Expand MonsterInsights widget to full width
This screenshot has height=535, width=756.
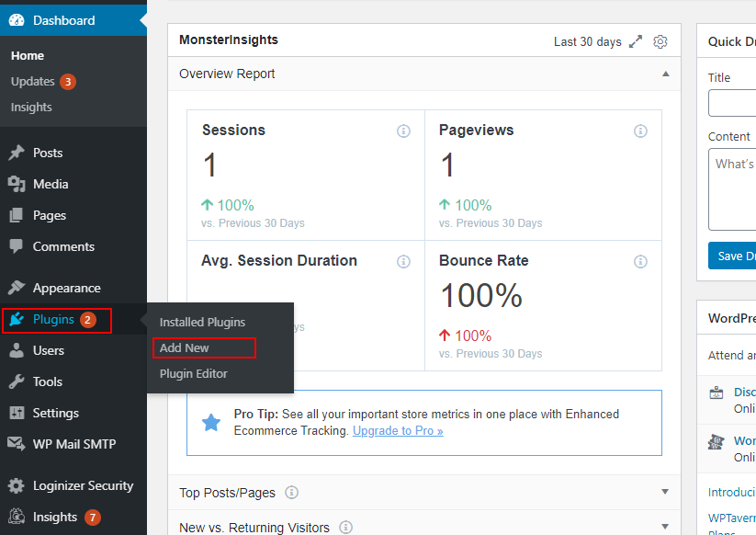point(636,42)
